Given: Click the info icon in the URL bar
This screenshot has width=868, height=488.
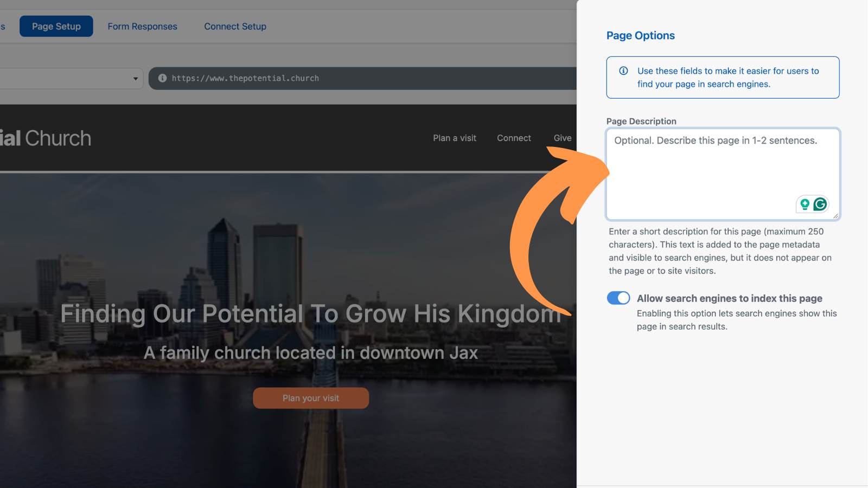Looking at the screenshot, I should pyautogui.click(x=162, y=78).
